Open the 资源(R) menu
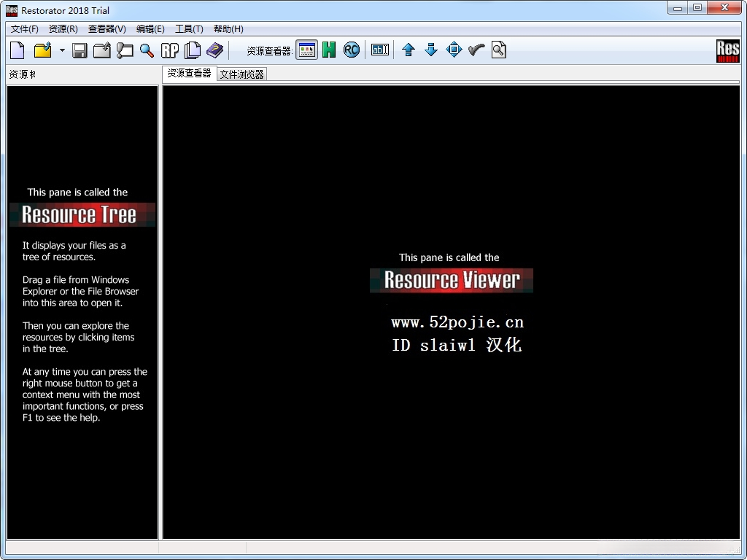Image resolution: width=747 pixels, height=560 pixels. (x=63, y=29)
